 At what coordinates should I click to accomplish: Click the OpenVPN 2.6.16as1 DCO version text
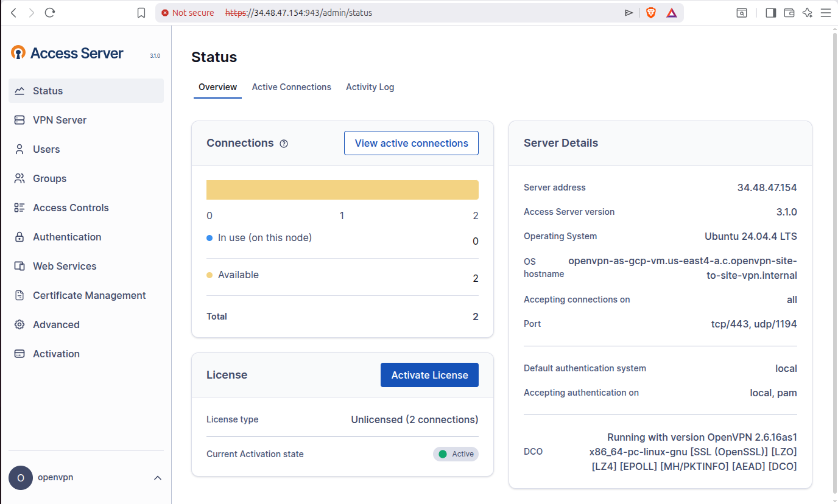click(x=693, y=452)
